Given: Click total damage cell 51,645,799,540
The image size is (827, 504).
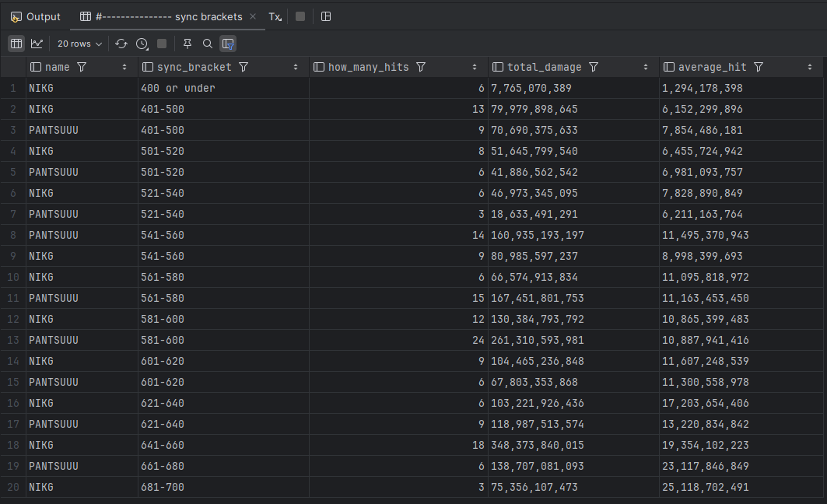Looking at the screenshot, I should (x=573, y=152).
